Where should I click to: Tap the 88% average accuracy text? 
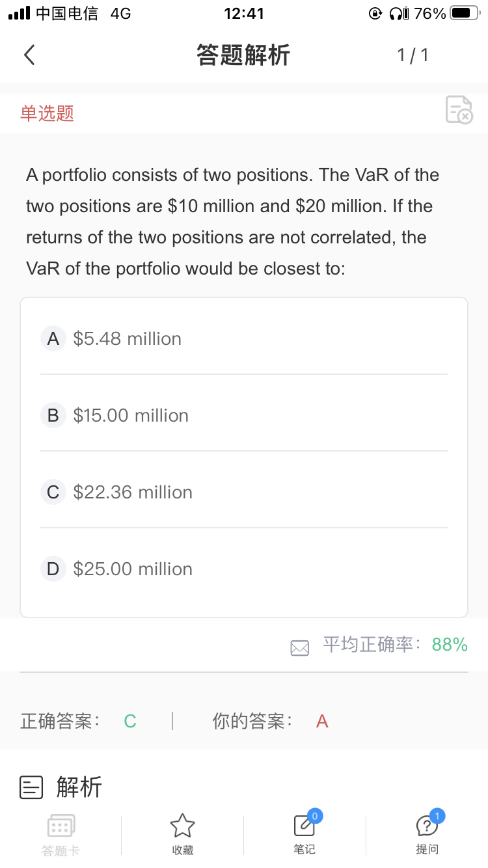click(x=450, y=645)
